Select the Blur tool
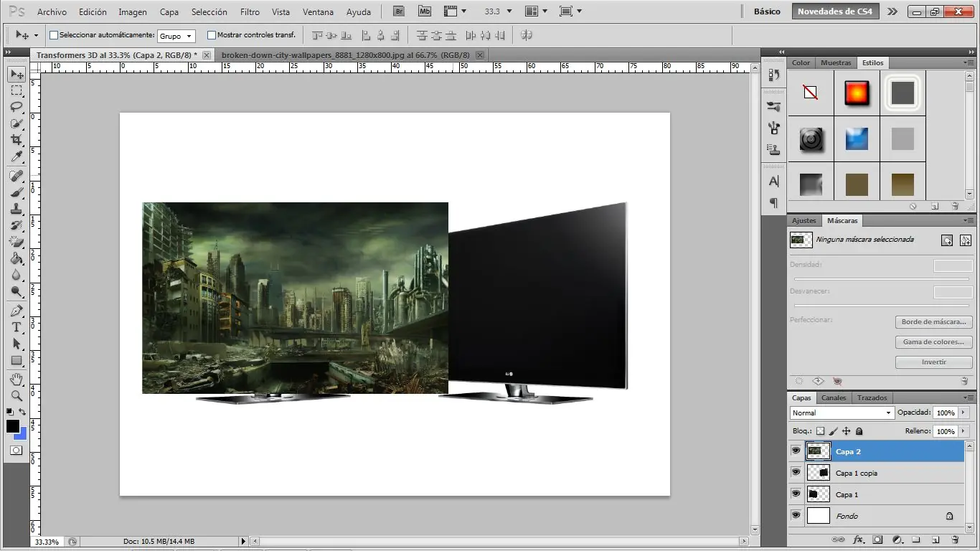This screenshot has height=551, width=980. (x=17, y=275)
